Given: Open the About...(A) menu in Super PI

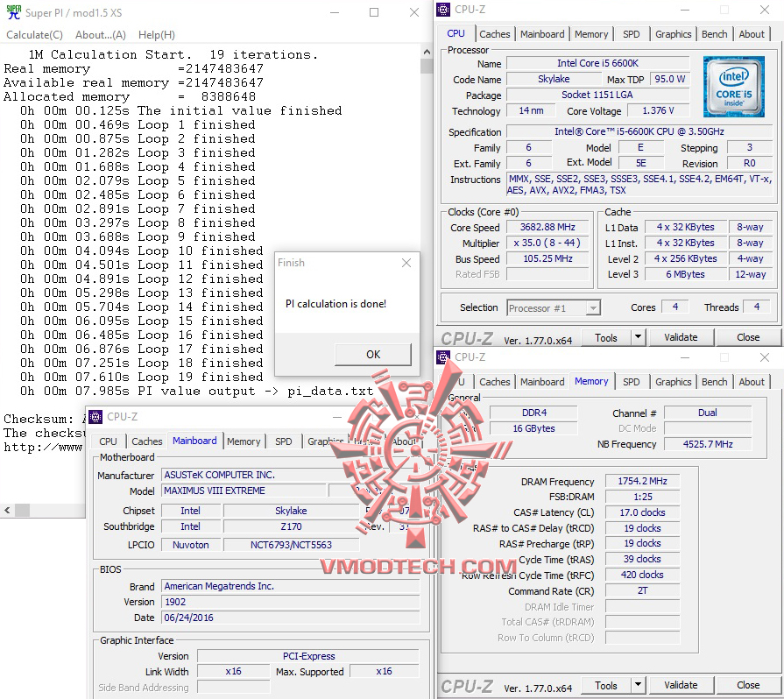Looking at the screenshot, I should click(101, 34).
